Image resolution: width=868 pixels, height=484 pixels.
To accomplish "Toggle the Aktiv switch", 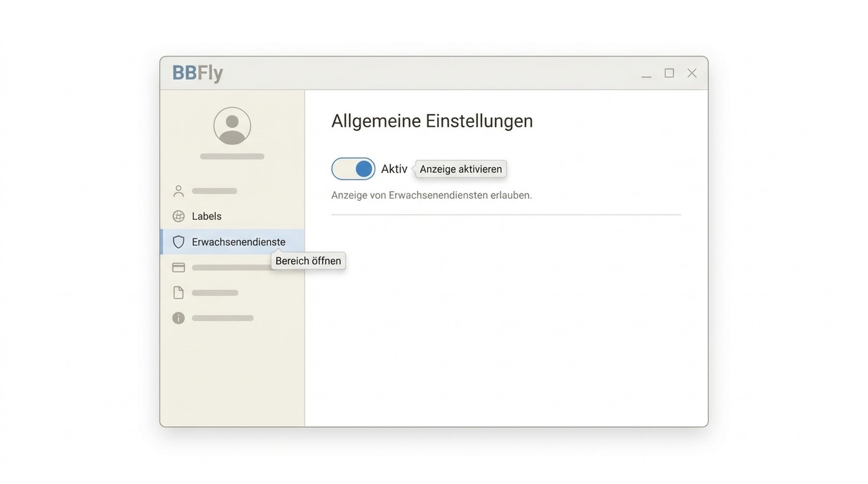I will coord(353,169).
